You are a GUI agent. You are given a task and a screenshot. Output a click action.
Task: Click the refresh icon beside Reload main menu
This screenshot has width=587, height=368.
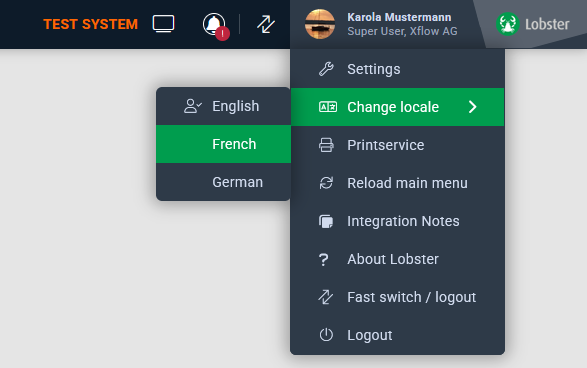(326, 183)
